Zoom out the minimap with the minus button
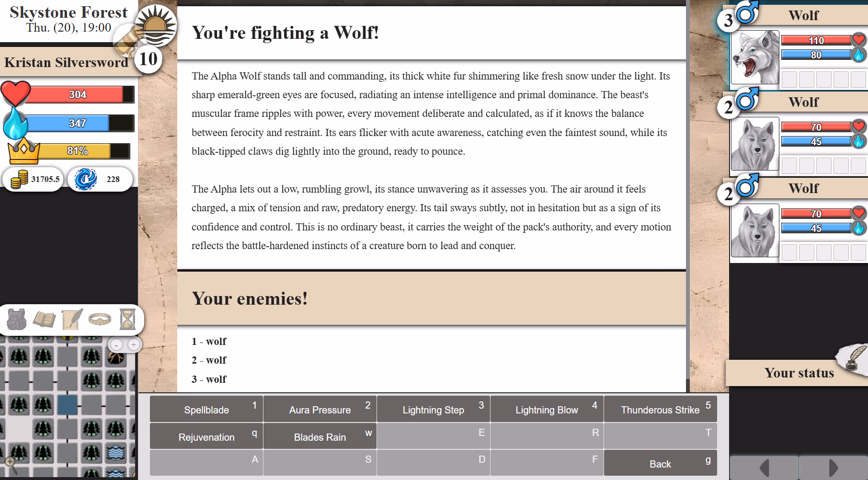 (116, 344)
